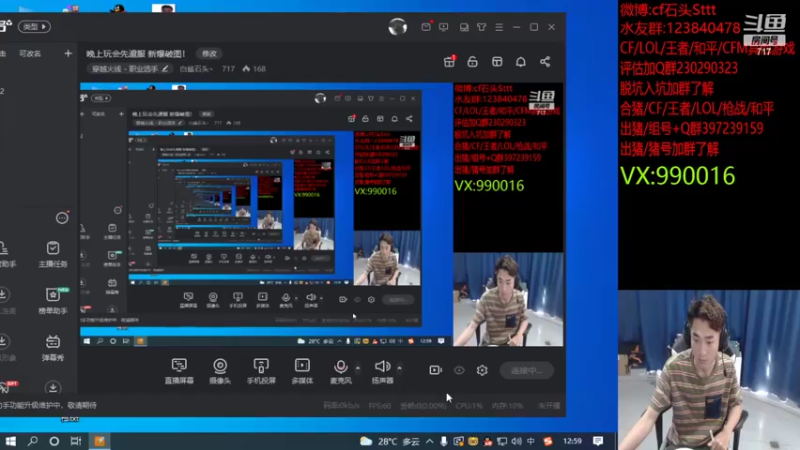The width and height of the screenshot is (800, 450).
Task: Open the gift box icon with red badge
Action: click(x=449, y=62)
